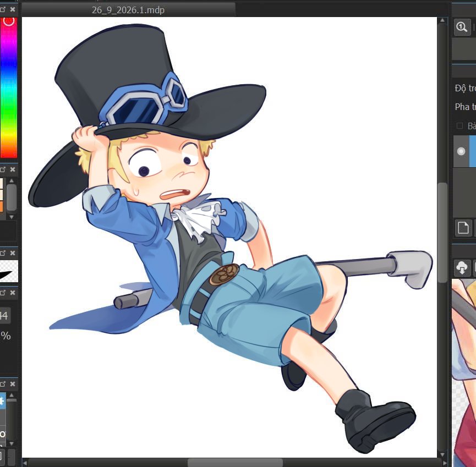
Task: Click the zoom 1:1 magnifier icon
Action: pos(462,28)
